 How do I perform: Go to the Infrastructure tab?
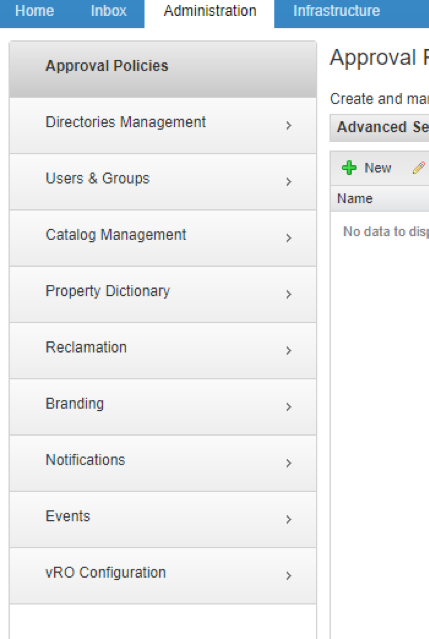pos(337,11)
